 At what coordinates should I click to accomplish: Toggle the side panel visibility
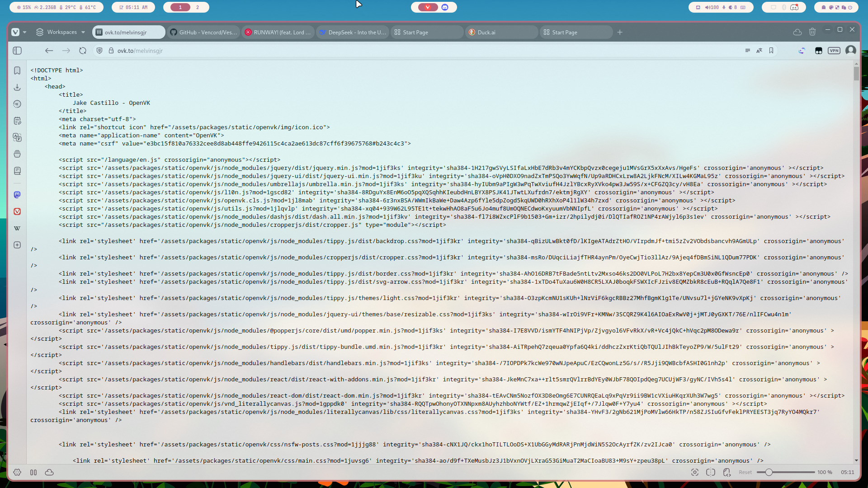17,51
